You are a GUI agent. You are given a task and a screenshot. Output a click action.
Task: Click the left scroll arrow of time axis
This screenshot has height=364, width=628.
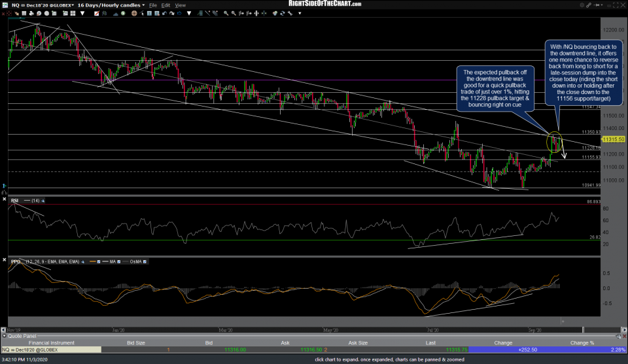(x=3, y=330)
